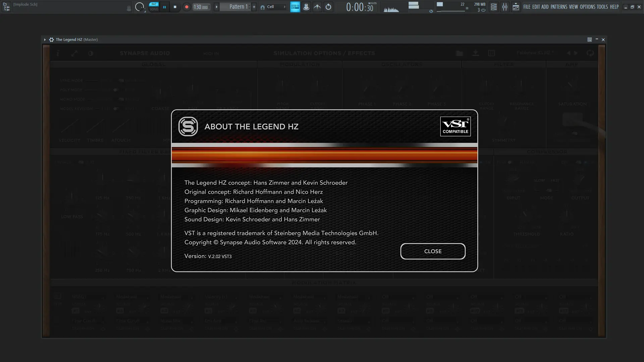Enable recording with the red record button

(x=186, y=7)
